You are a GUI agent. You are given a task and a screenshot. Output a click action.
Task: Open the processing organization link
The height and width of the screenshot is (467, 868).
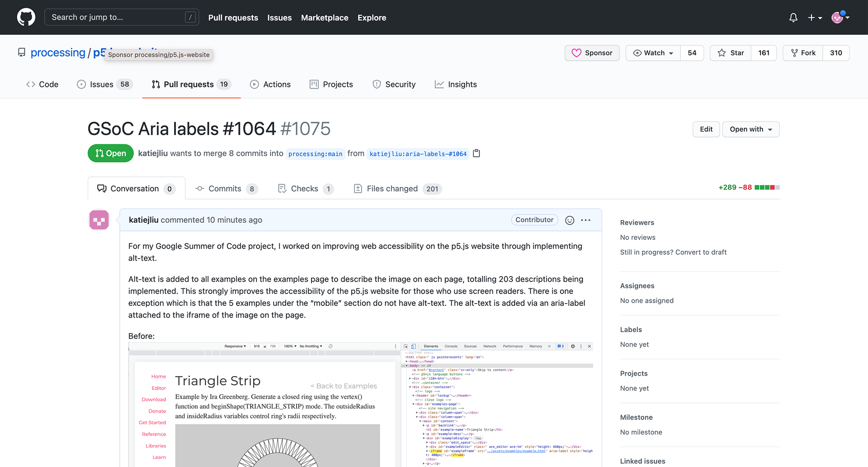click(x=58, y=52)
